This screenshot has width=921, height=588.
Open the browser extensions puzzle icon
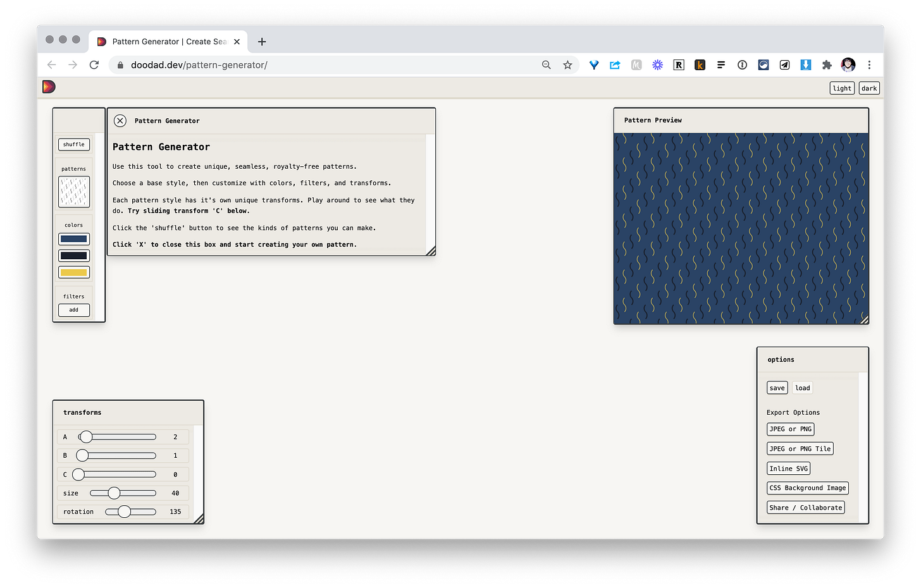coord(827,64)
